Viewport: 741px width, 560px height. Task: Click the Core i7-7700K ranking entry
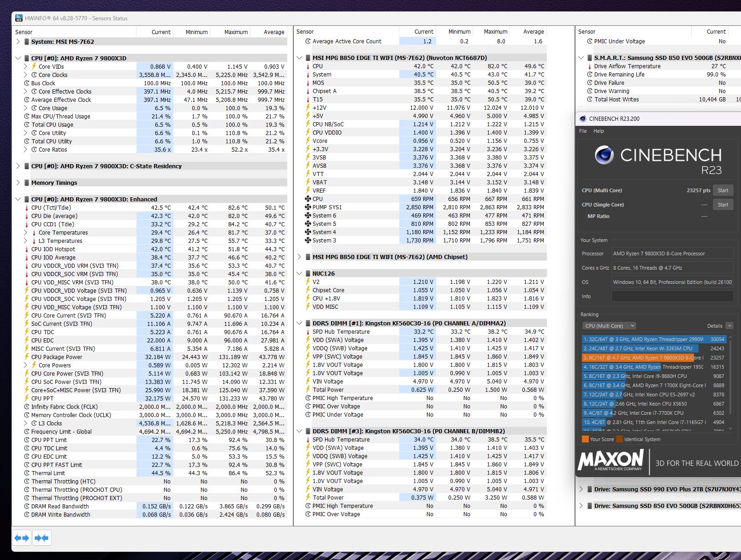tap(653, 413)
